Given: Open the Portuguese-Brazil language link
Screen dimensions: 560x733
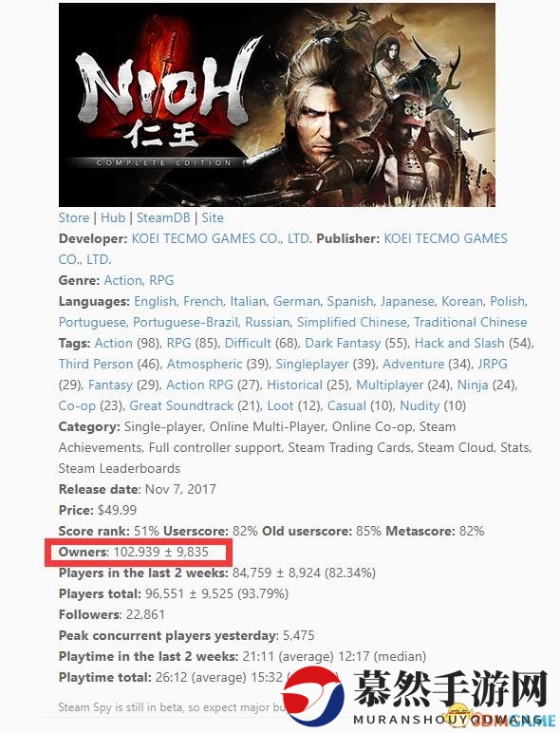Looking at the screenshot, I should coord(186,323).
